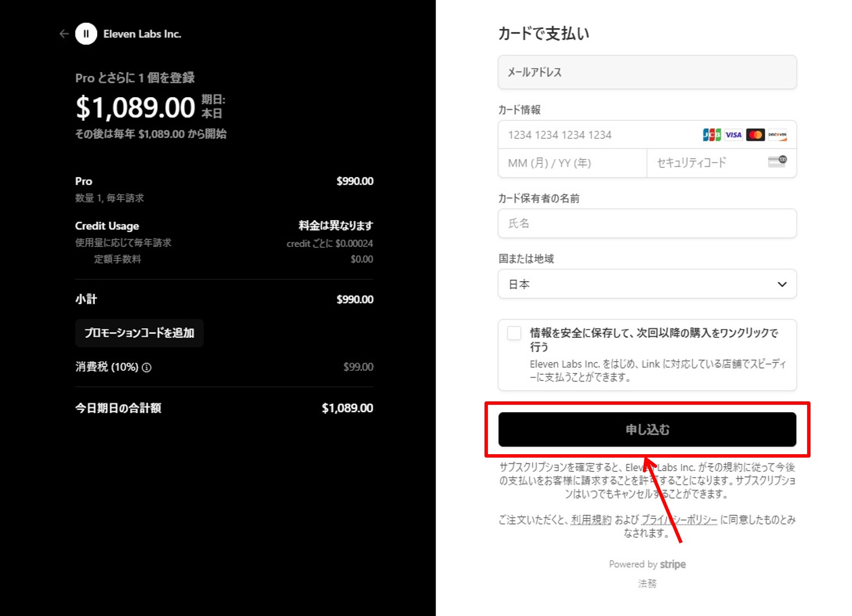Click the カードで支払い heading
The height and width of the screenshot is (616, 852).
coord(544,33)
